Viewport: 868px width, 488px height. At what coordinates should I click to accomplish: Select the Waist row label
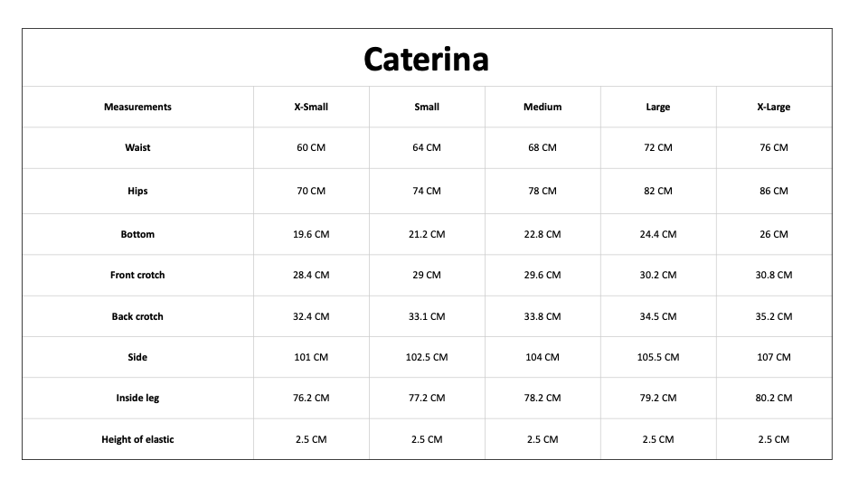[x=137, y=147]
